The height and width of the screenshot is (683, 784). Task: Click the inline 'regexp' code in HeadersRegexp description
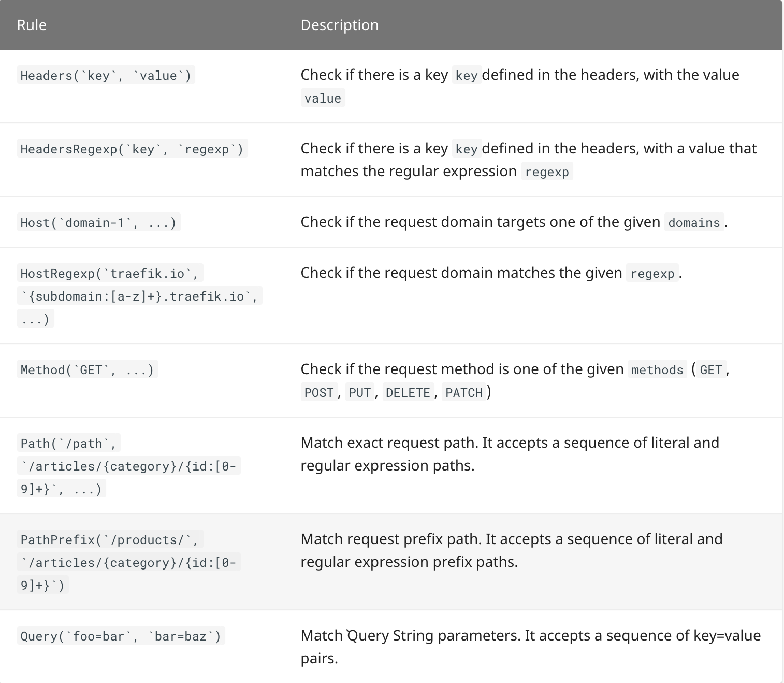point(547,172)
